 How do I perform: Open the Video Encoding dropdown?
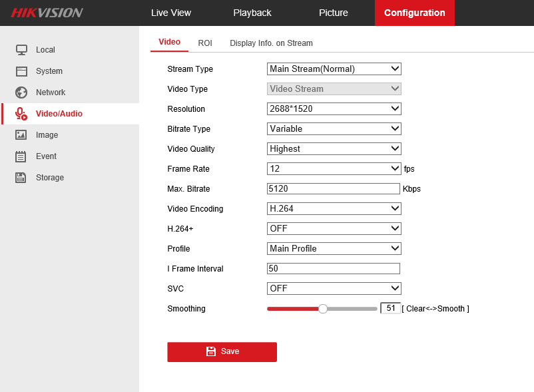click(334, 208)
